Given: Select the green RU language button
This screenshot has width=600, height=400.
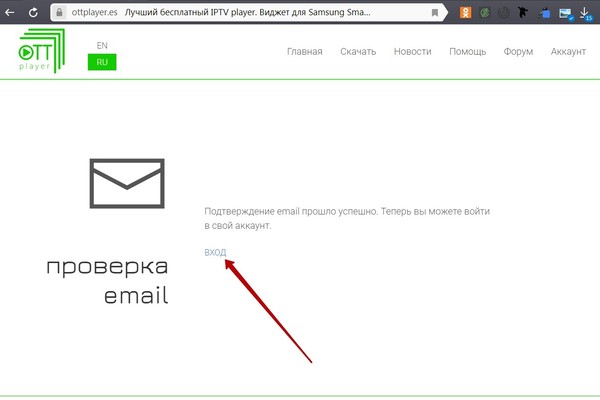Looking at the screenshot, I should (102, 62).
